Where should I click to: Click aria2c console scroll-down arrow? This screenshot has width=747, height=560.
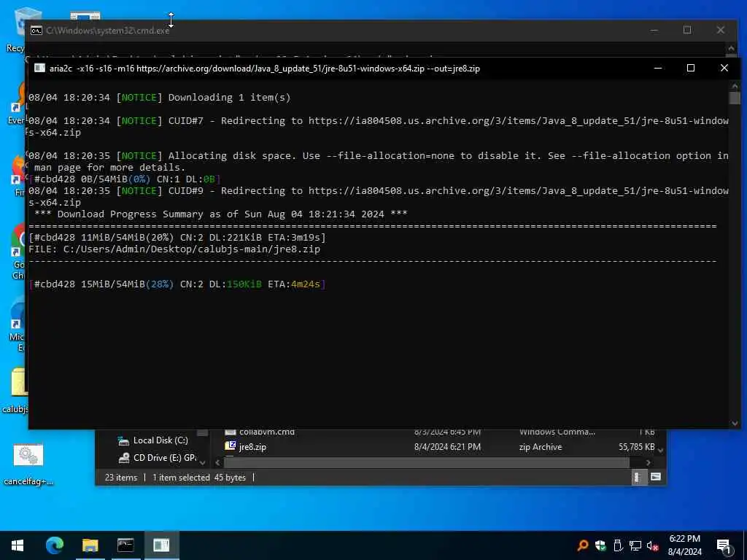point(734,423)
